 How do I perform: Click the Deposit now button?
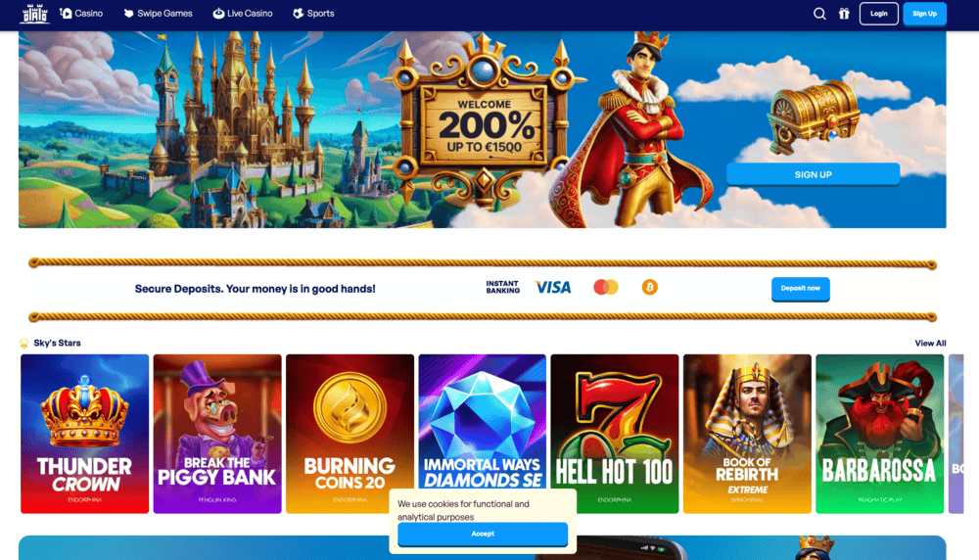pyautogui.click(x=801, y=289)
